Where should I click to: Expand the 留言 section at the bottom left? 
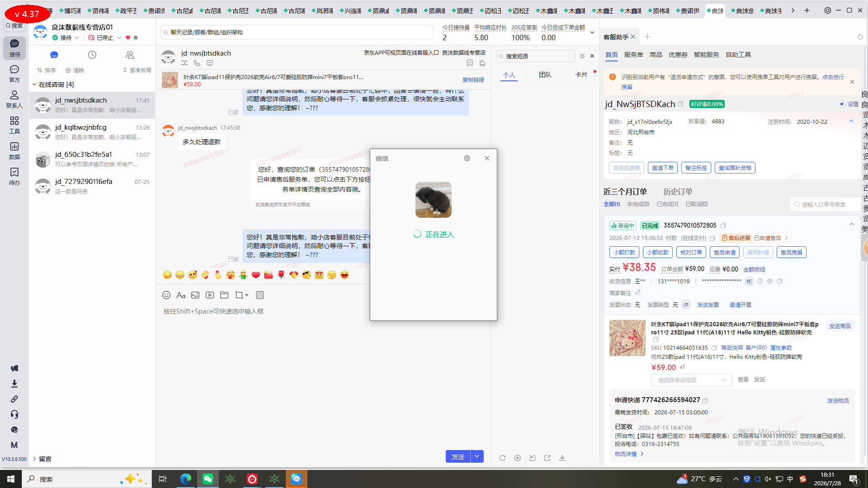tap(34, 459)
